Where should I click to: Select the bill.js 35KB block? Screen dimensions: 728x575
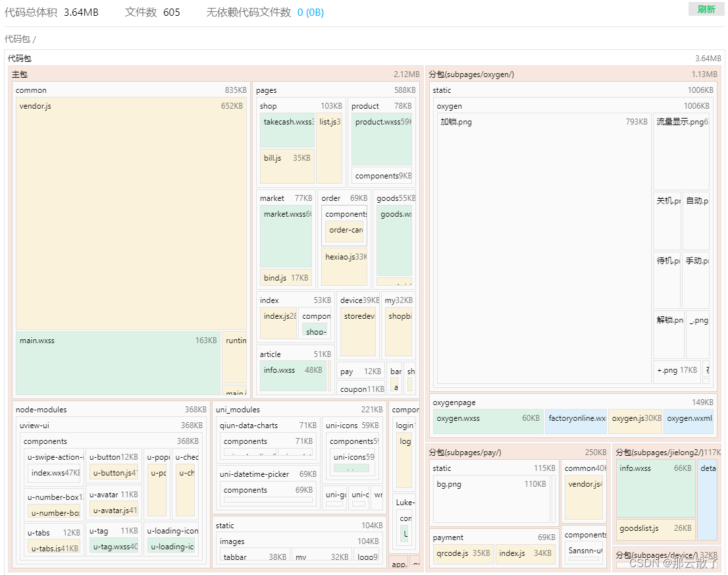tap(288, 166)
